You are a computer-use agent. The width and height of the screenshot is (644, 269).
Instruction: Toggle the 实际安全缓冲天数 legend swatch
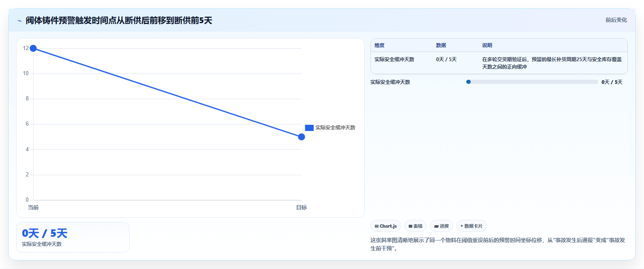[309, 128]
